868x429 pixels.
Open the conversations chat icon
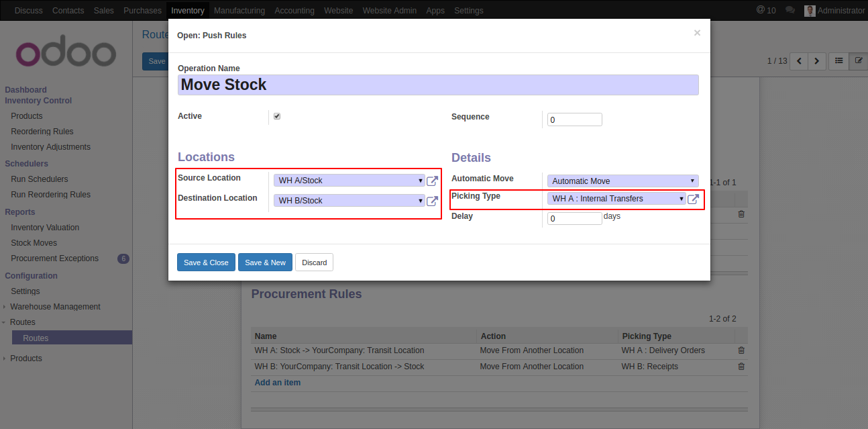click(x=790, y=11)
